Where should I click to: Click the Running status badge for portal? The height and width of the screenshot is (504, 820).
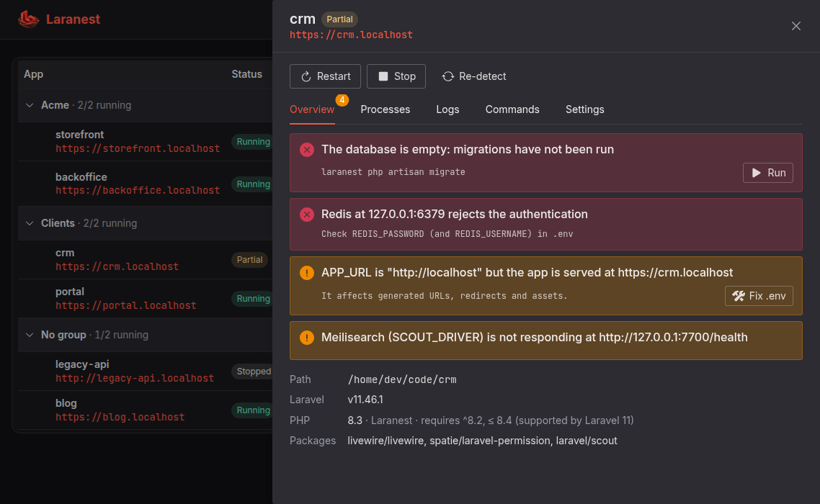(x=253, y=299)
